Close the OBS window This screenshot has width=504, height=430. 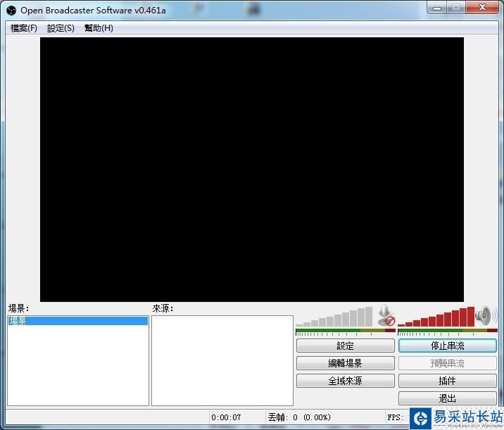(x=482, y=8)
